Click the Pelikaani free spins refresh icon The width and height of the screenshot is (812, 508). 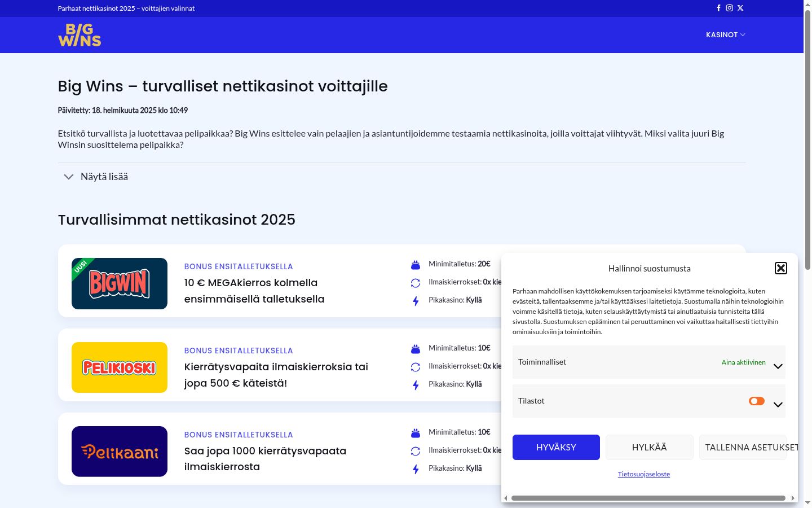(416, 451)
